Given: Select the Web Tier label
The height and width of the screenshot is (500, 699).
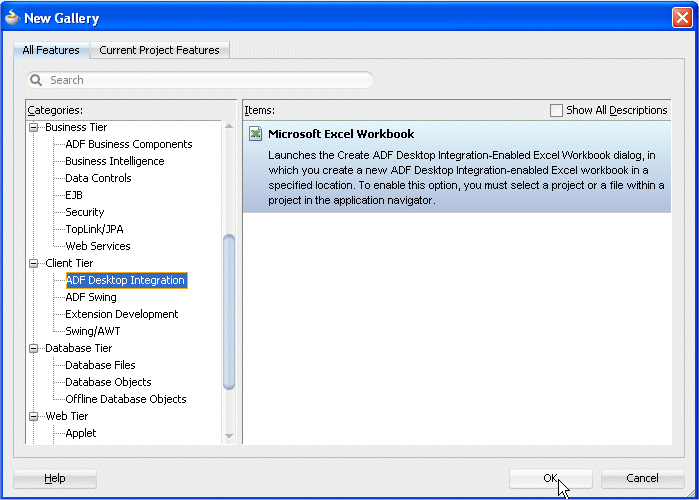Looking at the screenshot, I should click(67, 416).
